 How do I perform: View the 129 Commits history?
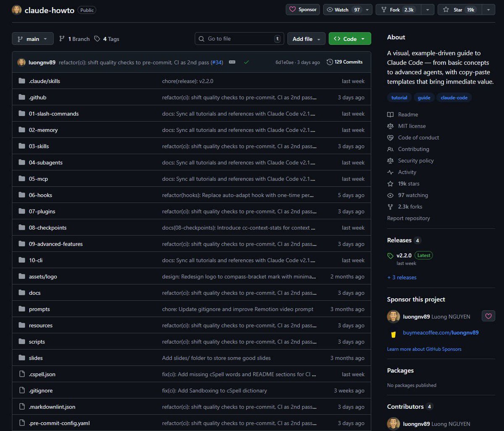point(344,62)
